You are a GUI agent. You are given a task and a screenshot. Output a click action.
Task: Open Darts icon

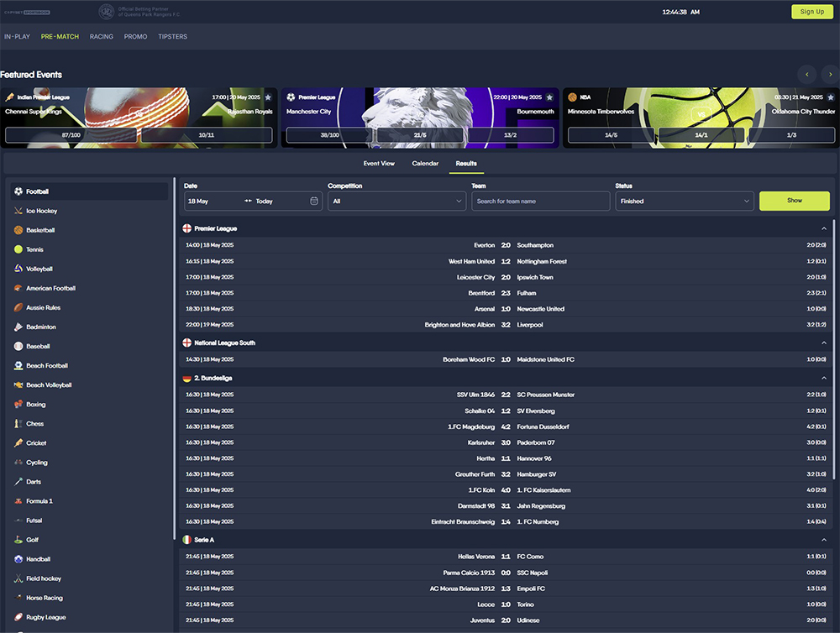point(18,481)
